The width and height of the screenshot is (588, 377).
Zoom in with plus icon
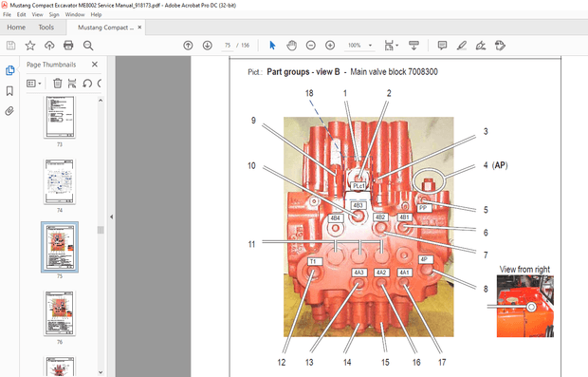click(x=330, y=46)
